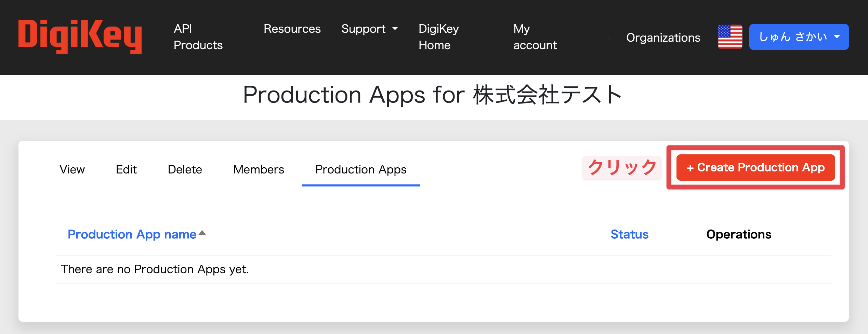
Task: Go to Resources in the navigation bar
Action: tap(292, 29)
